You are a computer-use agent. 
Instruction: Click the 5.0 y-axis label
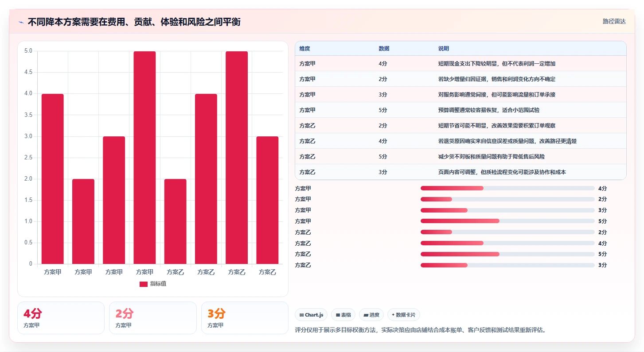(28, 51)
